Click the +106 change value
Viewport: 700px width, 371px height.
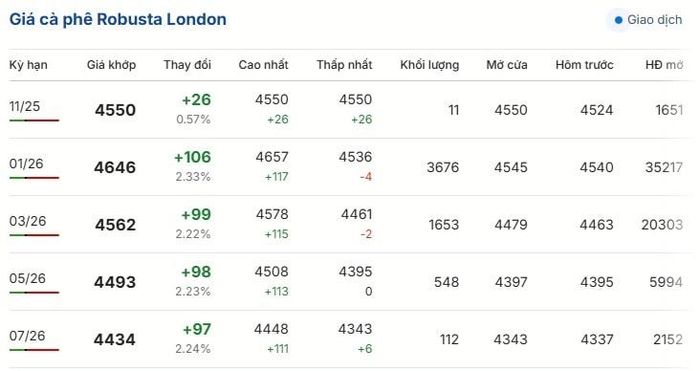tap(192, 157)
